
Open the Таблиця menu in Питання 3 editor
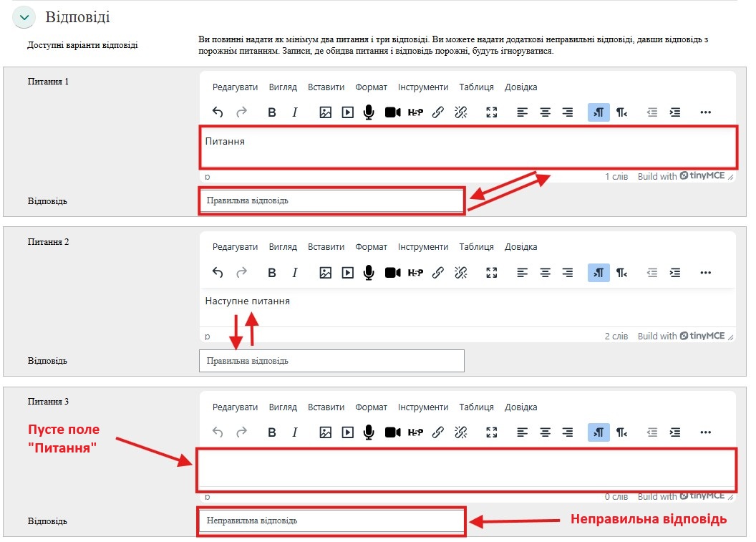click(476, 407)
